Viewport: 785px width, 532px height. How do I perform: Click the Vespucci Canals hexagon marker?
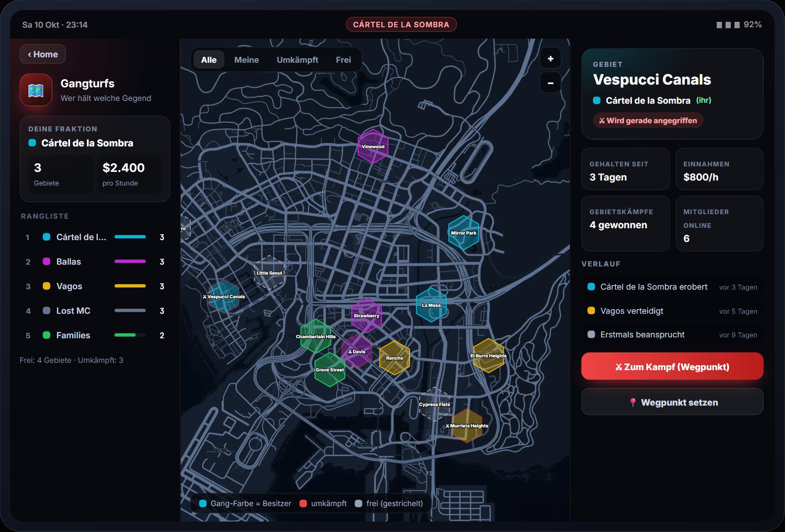pos(223,296)
